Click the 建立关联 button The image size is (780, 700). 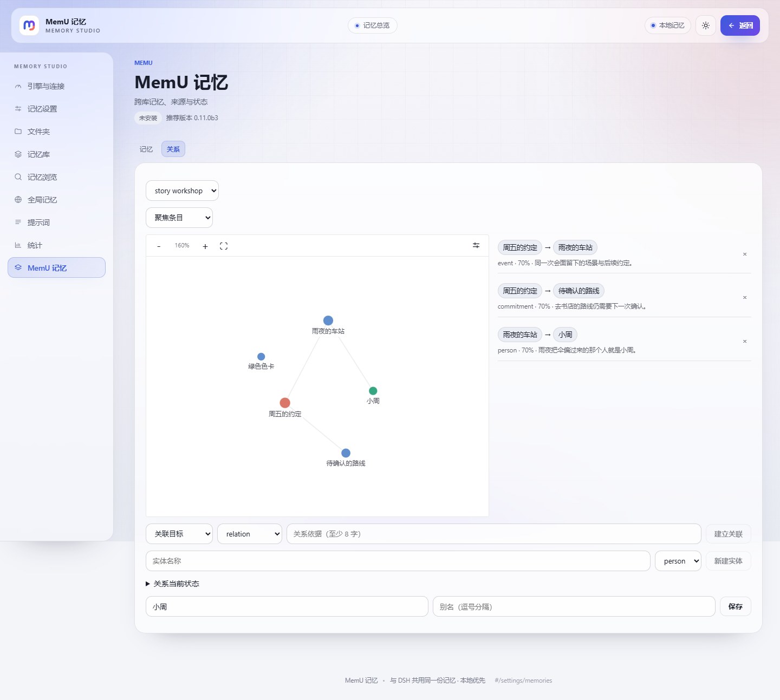click(728, 534)
